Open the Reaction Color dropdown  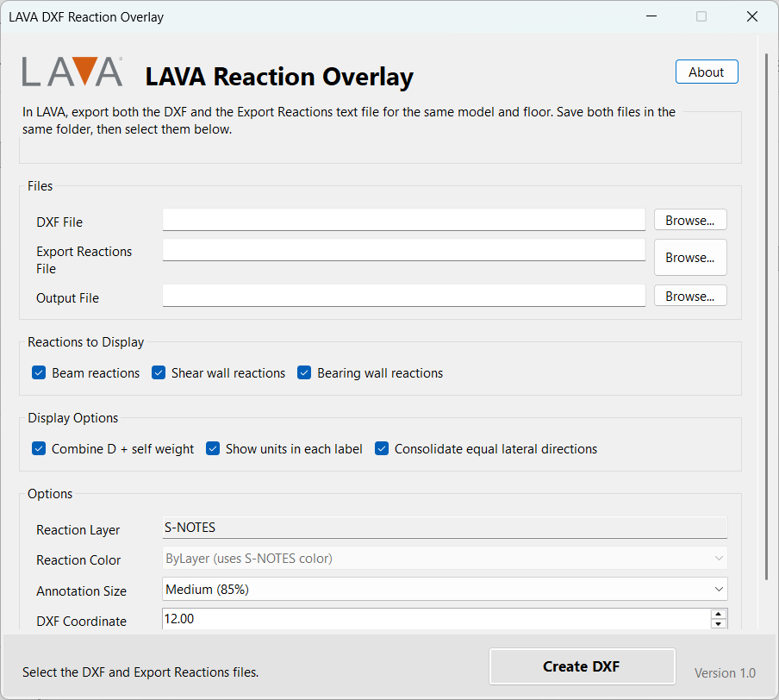coord(445,559)
